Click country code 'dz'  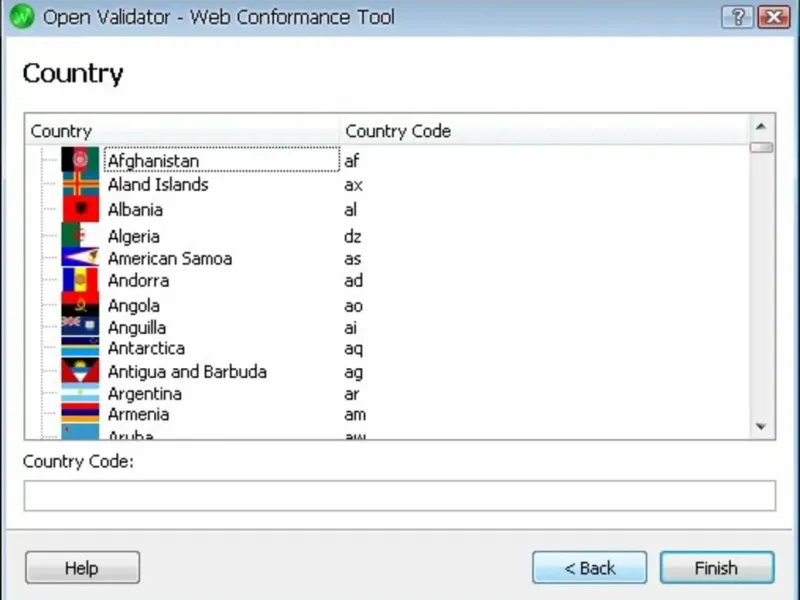tap(353, 236)
